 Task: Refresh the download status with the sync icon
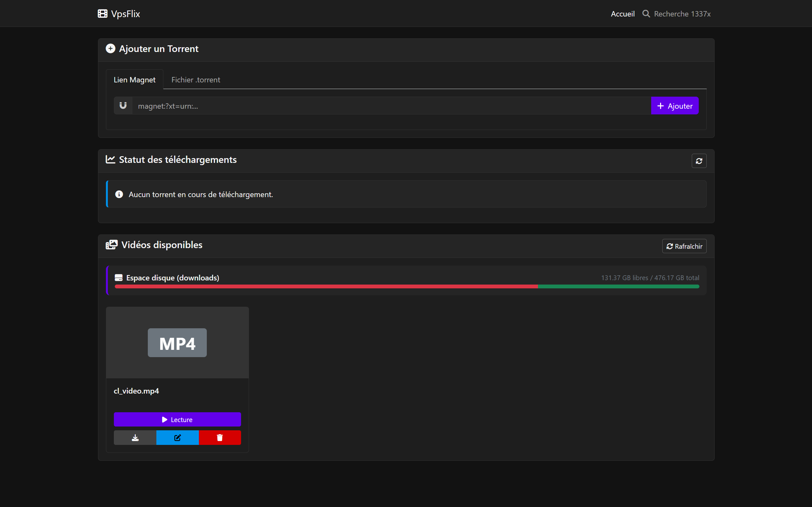click(x=699, y=161)
